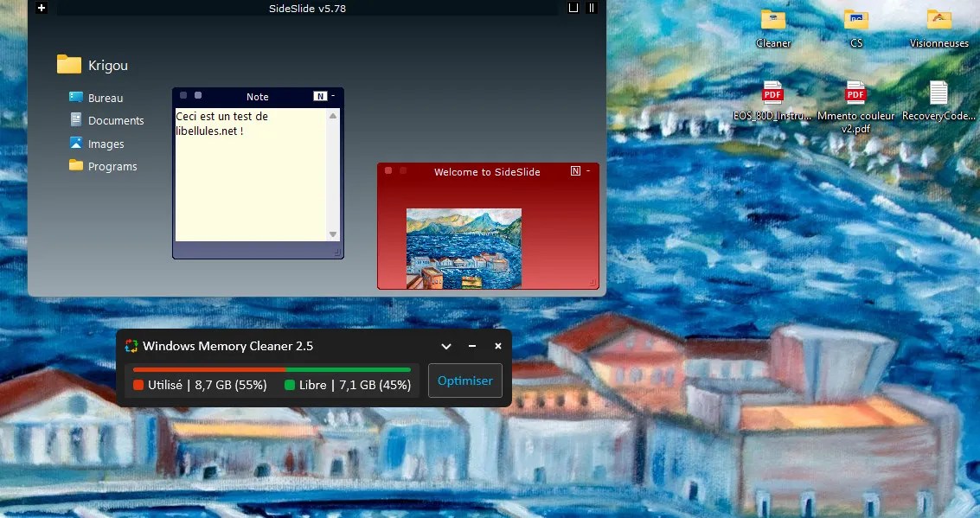Screen dimensions: 980x518
Task: Open the Cleaner desktop folder
Action: (x=773, y=29)
